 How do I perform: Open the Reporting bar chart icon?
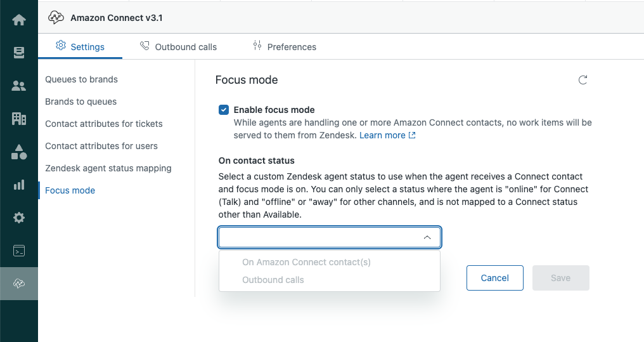pyautogui.click(x=19, y=185)
